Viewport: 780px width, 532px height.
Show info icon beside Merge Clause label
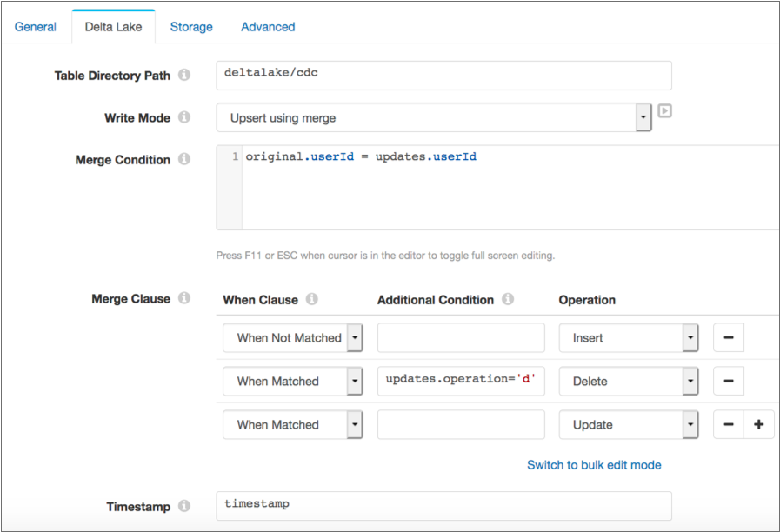click(x=184, y=298)
